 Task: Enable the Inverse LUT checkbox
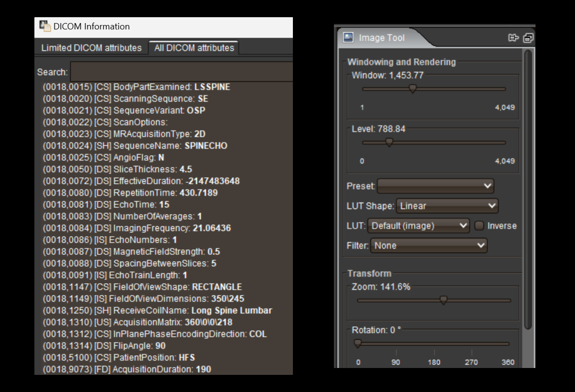click(479, 226)
